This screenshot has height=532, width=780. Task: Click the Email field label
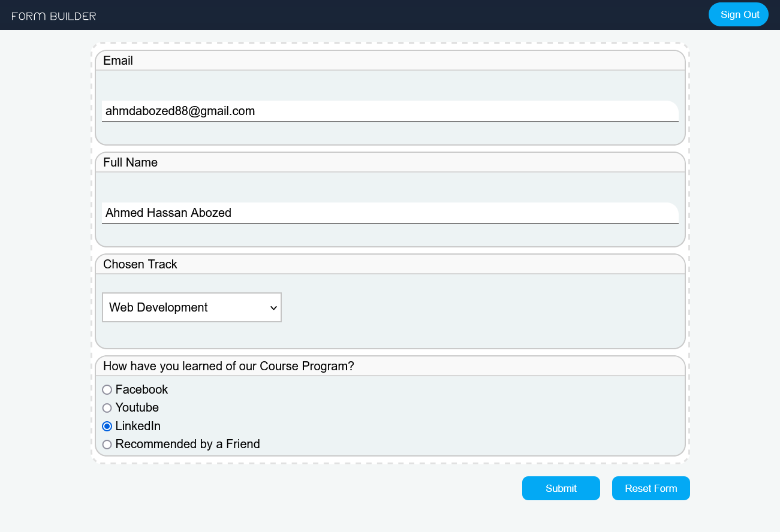pos(118,61)
